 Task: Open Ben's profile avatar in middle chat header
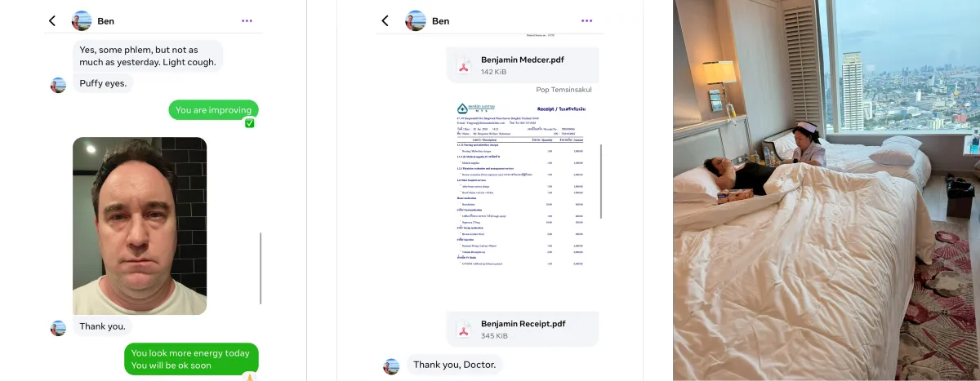[416, 20]
